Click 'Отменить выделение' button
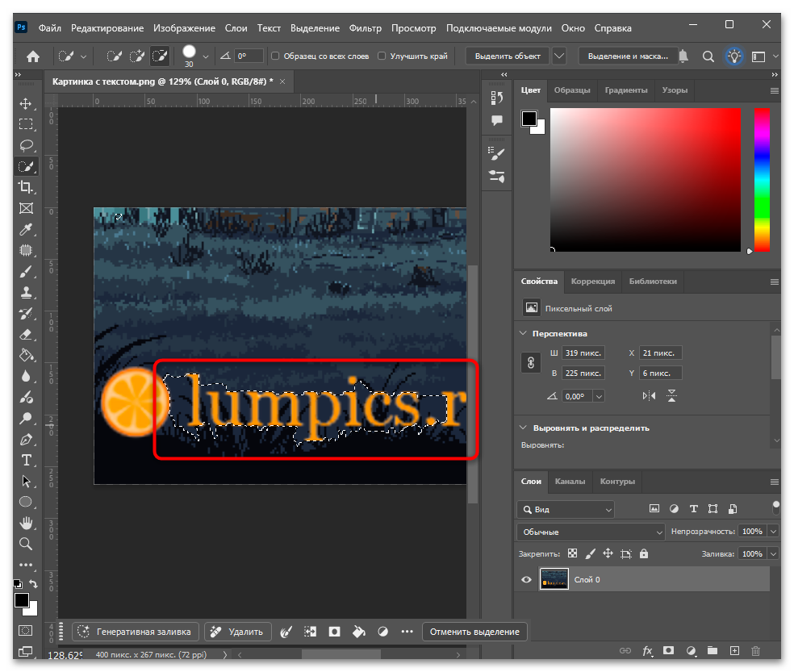The image size is (794, 672). coord(474,632)
